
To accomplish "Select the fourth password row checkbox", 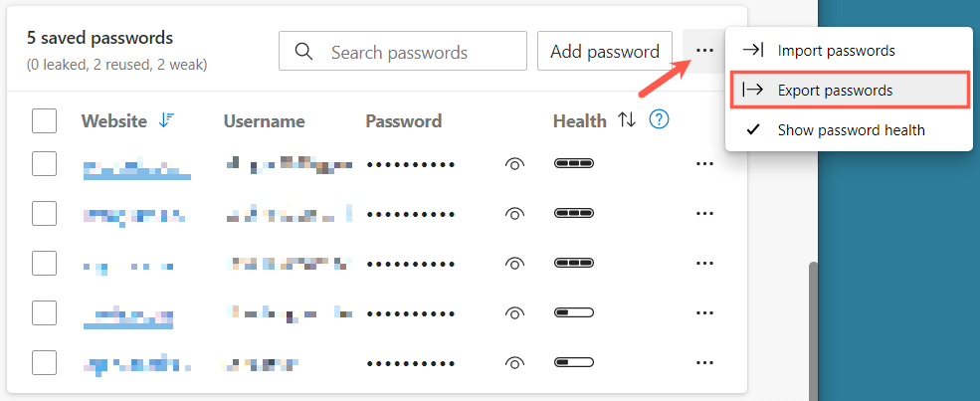I will tap(44, 312).
